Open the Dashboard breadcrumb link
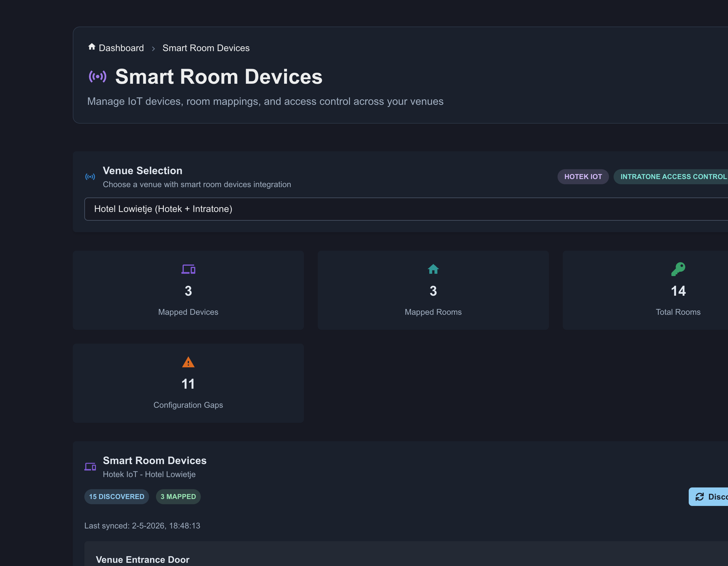Viewport: 728px width, 566px height. coord(121,48)
